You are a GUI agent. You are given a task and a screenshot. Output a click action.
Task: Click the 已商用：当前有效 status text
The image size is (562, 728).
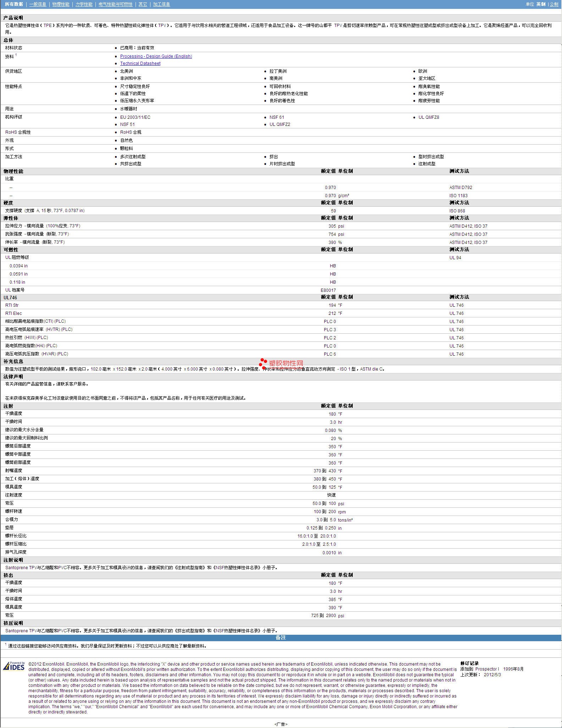point(137,48)
